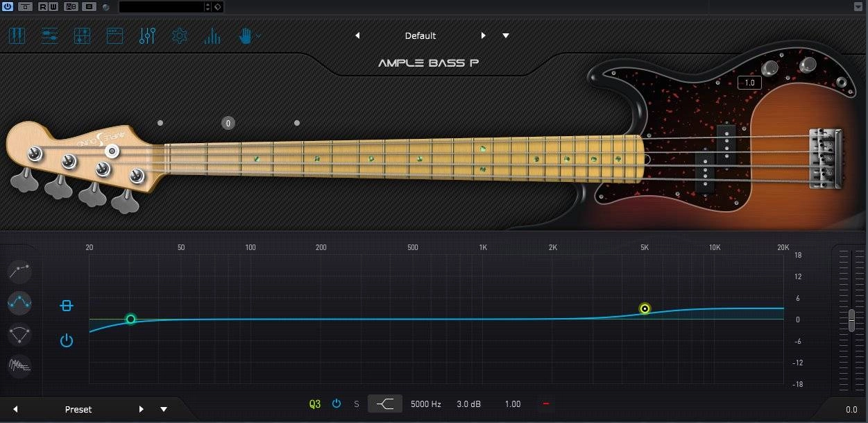Open the tab player grid icon
This screenshot has height=423, width=868.
pyautogui.click(x=82, y=35)
